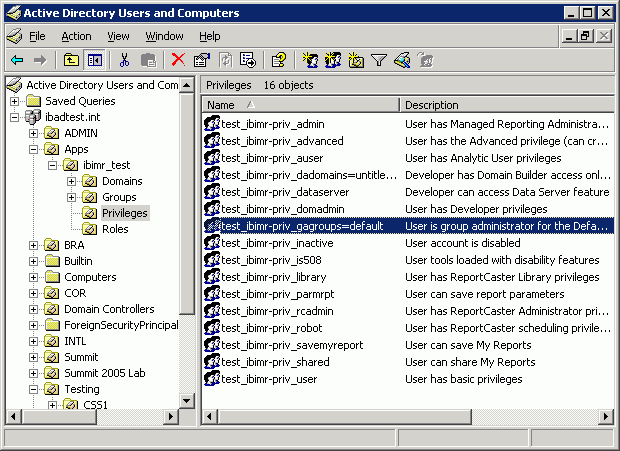
Task: Collapse the ibadtest.int domain node
Action: [14, 117]
